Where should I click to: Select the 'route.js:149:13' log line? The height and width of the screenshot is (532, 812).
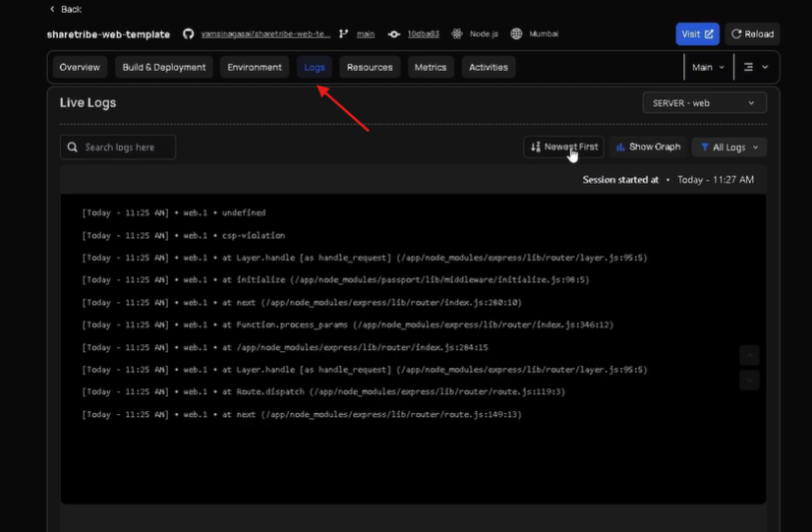[x=302, y=414]
